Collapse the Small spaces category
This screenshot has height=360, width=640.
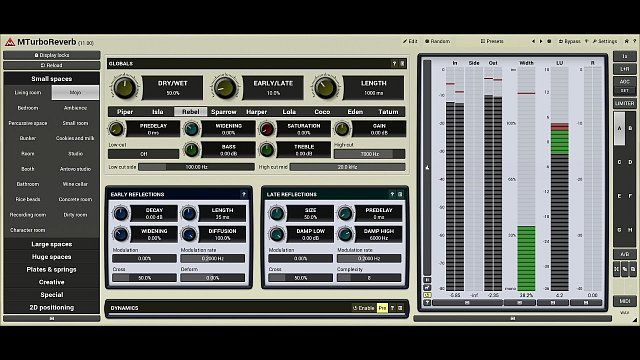click(51, 78)
